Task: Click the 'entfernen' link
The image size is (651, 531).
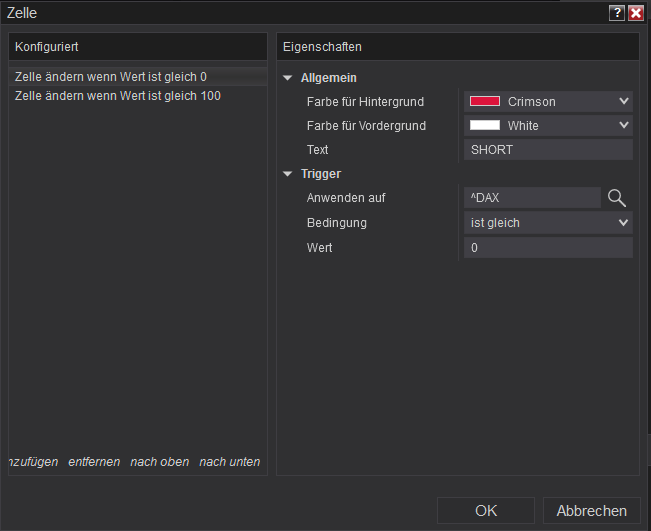Action: click(x=94, y=462)
